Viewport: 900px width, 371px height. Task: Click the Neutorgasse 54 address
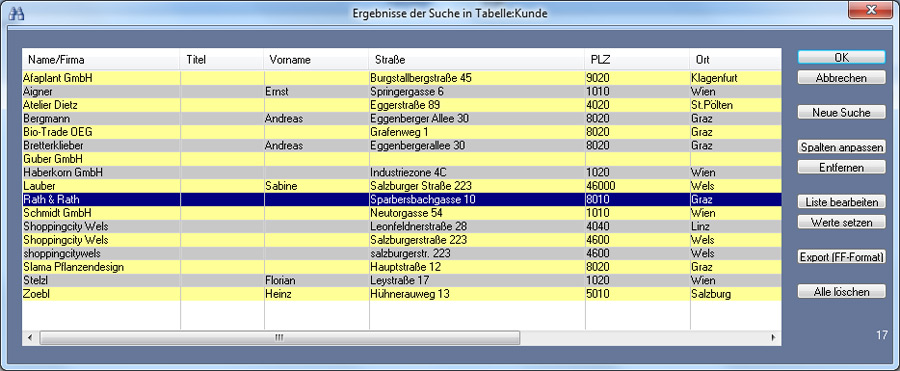(x=406, y=213)
